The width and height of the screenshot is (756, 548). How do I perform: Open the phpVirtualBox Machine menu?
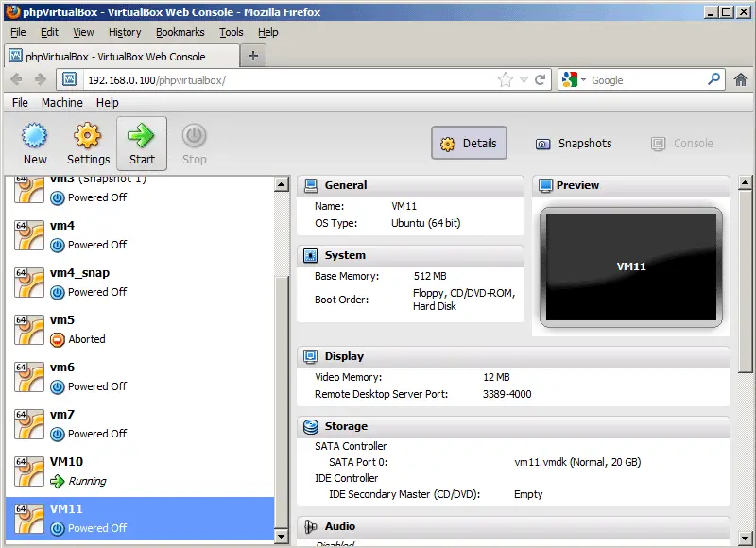61,103
